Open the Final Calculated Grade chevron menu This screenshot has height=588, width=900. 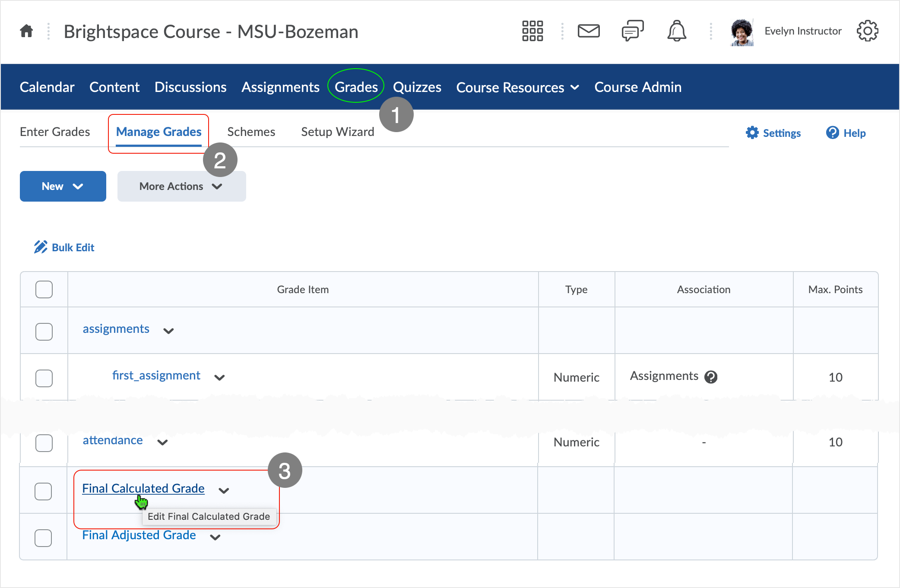click(x=224, y=490)
